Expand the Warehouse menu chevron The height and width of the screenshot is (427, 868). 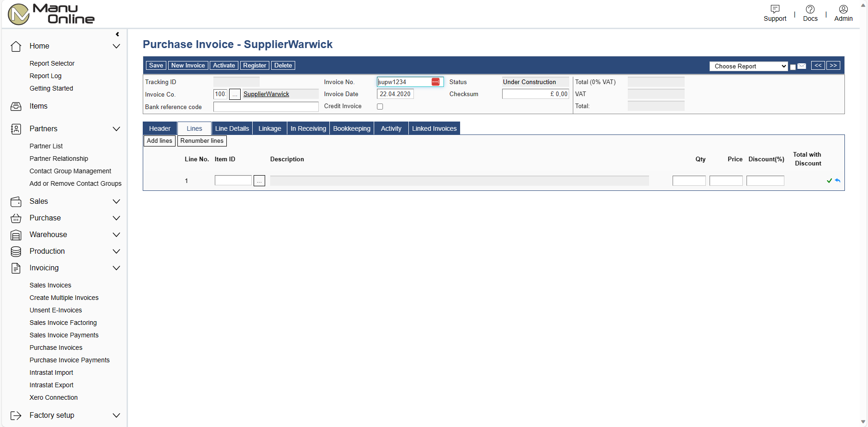tap(116, 235)
